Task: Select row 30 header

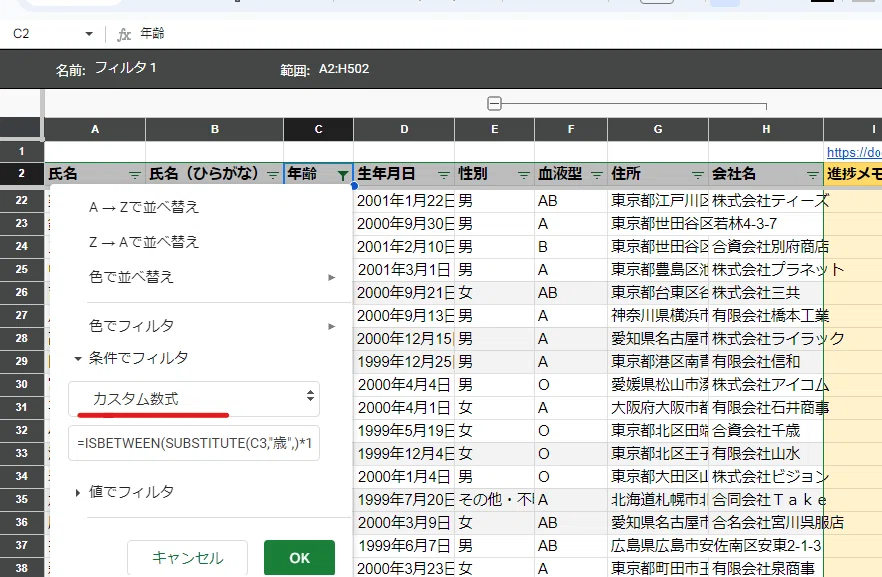Action: (x=21, y=384)
